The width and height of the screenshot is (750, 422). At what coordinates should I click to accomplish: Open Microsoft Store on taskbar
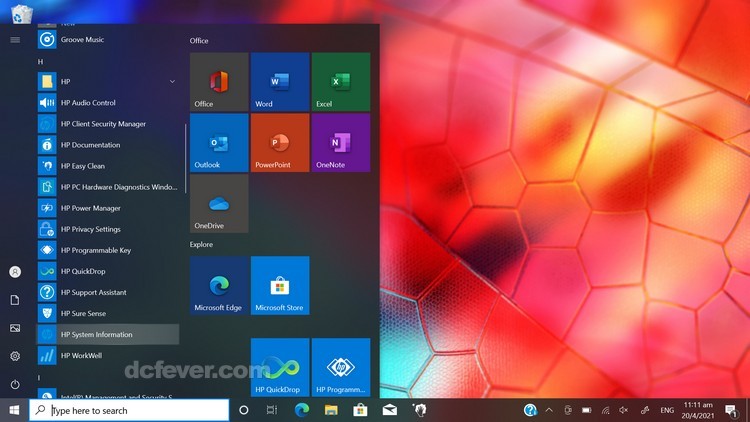360,410
